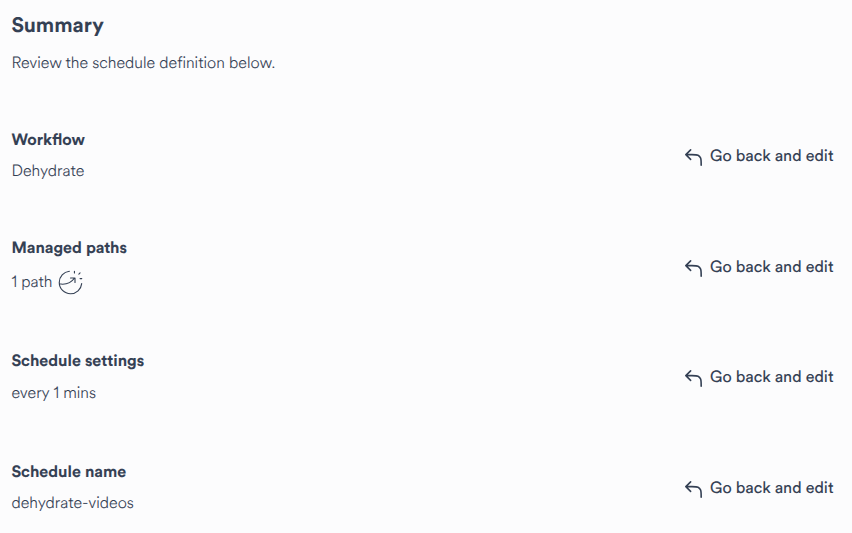The width and height of the screenshot is (852, 533).
Task: Go back and edit the Schedule name
Action: [771, 488]
